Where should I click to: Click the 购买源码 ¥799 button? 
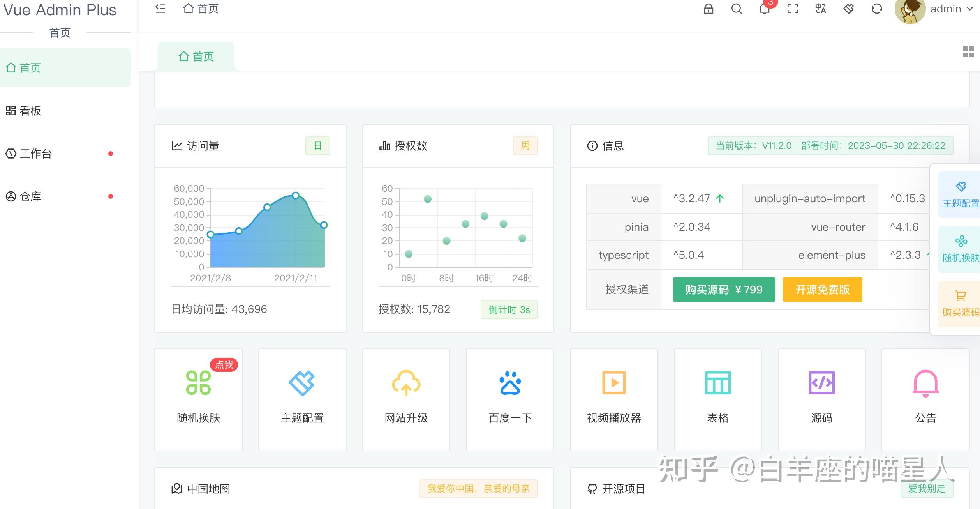tap(723, 290)
